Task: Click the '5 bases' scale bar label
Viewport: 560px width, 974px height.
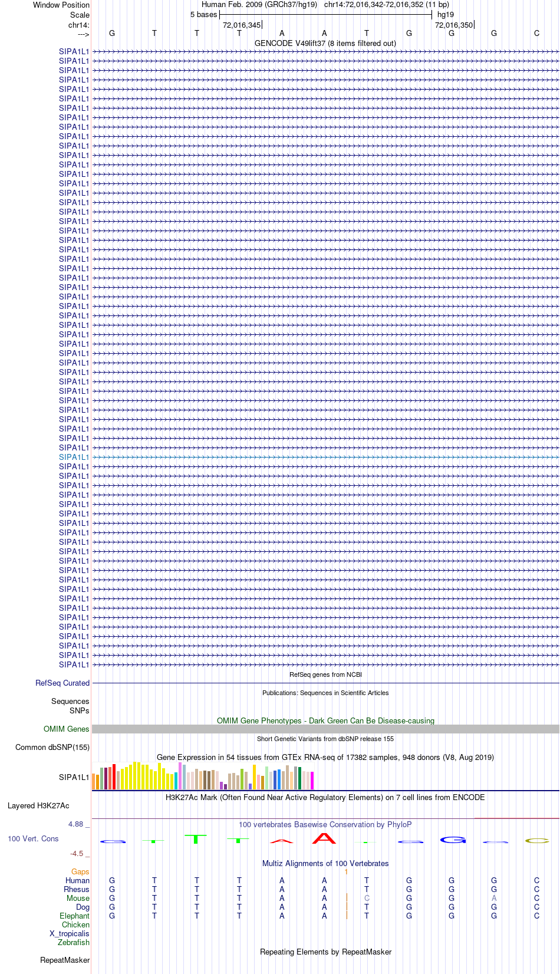Action: [203, 15]
